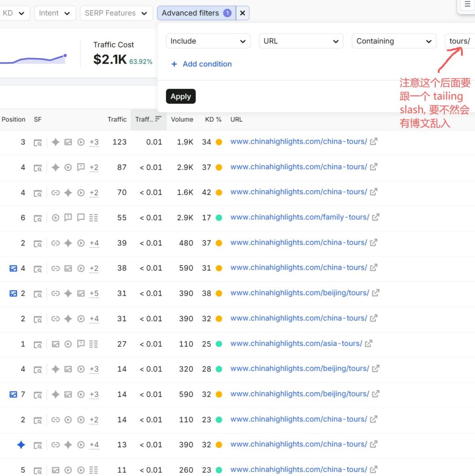This screenshot has height=476, width=475.
Task: Click orange KD dot in KD 42 row
Action: point(219,192)
